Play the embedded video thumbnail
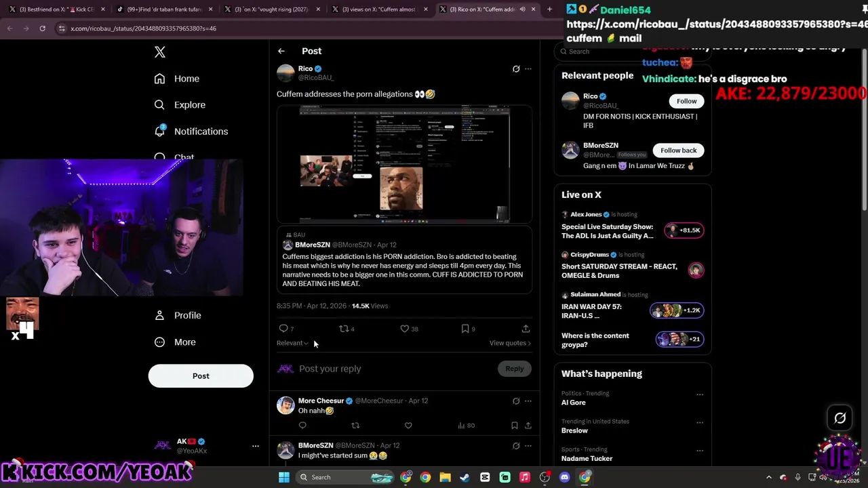 click(405, 164)
